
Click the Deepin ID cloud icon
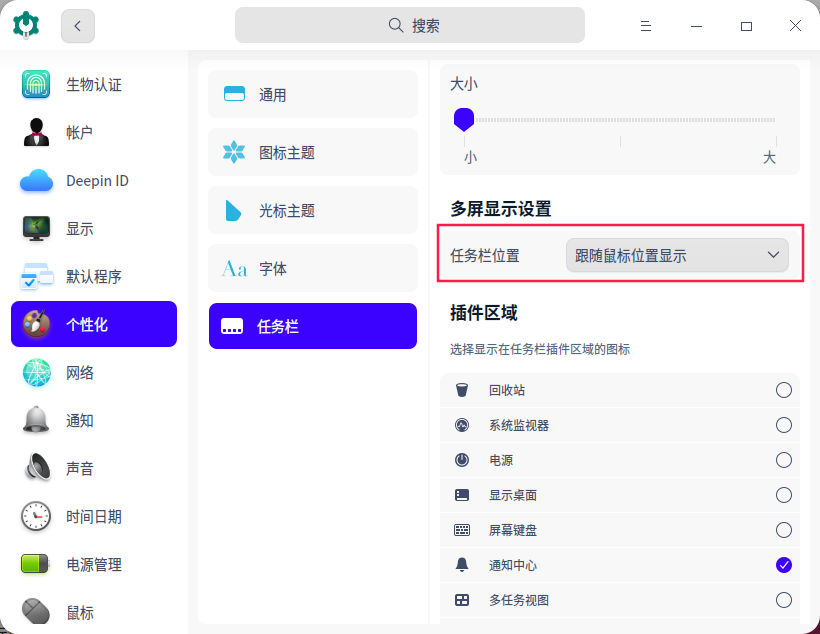[36, 180]
